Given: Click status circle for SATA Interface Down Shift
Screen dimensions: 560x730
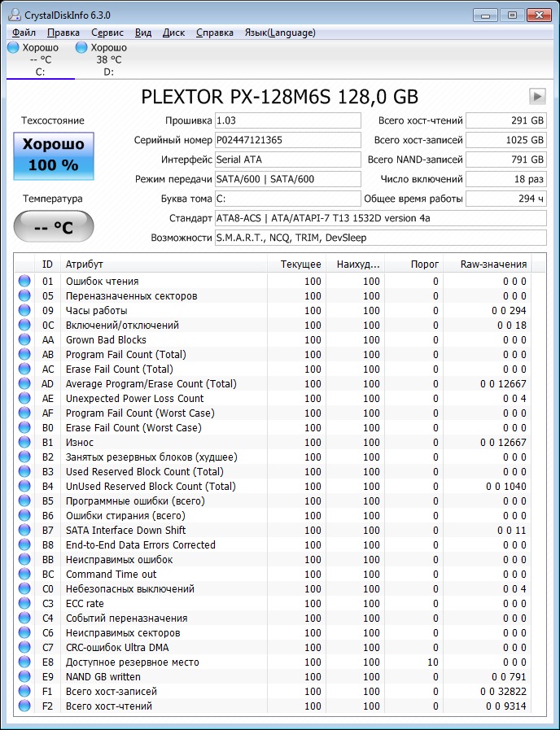Looking at the screenshot, I should click(24, 530).
